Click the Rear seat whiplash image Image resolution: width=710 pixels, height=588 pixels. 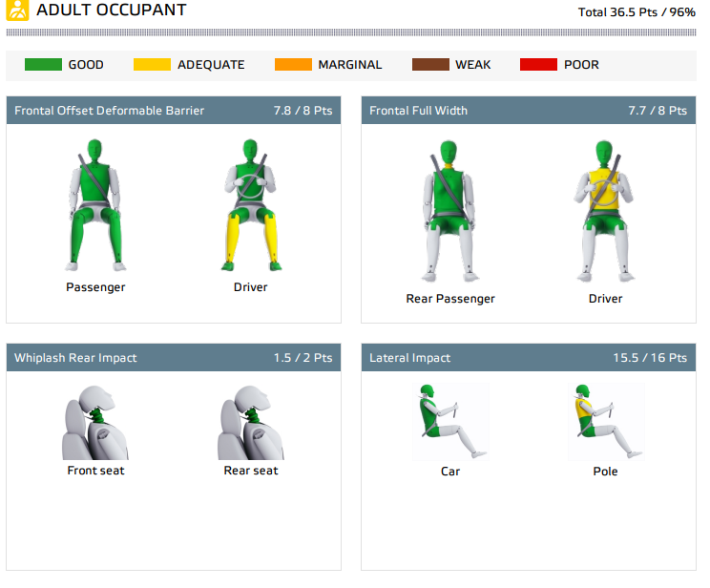tap(250, 422)
